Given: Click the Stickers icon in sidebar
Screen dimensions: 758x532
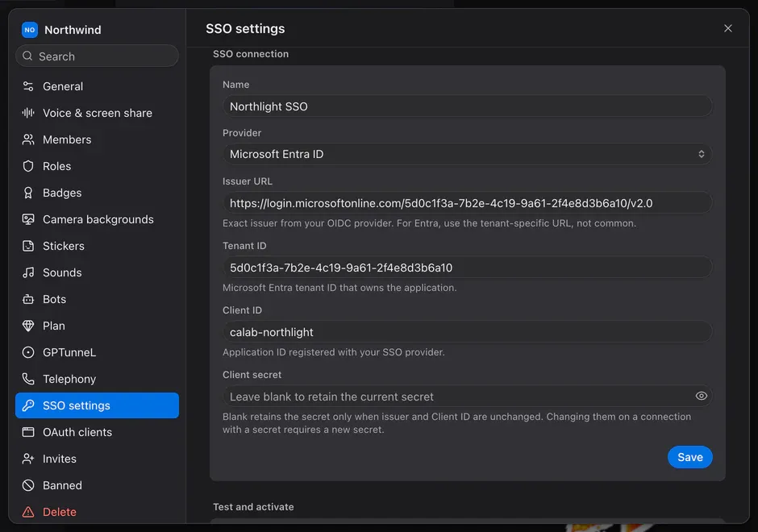Looking at the screenshot, I should coord(28,246).
